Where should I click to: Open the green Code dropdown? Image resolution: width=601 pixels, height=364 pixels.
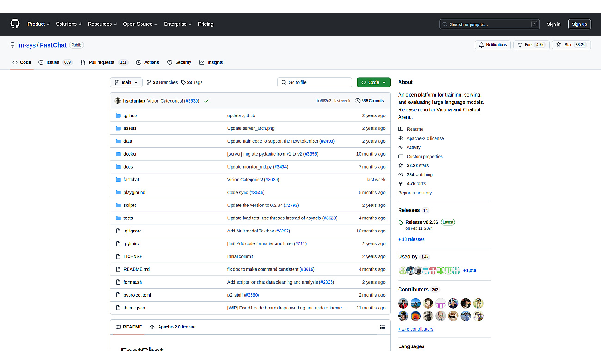374,82
